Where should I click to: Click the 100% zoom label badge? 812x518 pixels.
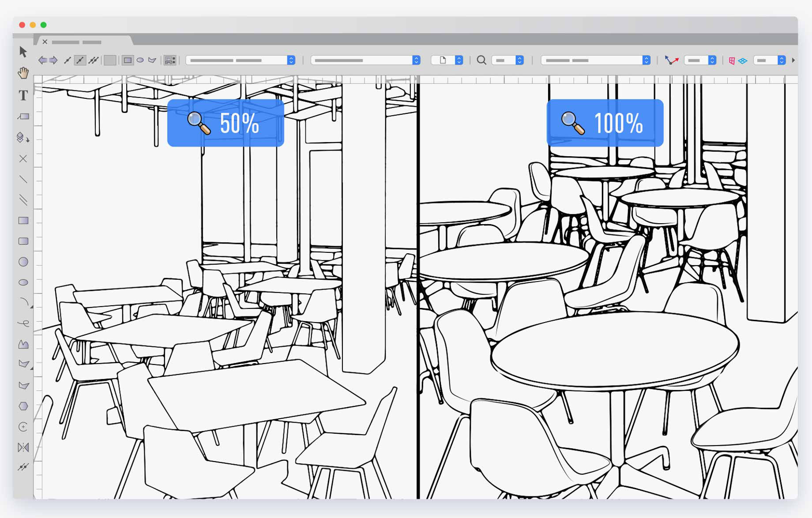(x=605, y=123)
